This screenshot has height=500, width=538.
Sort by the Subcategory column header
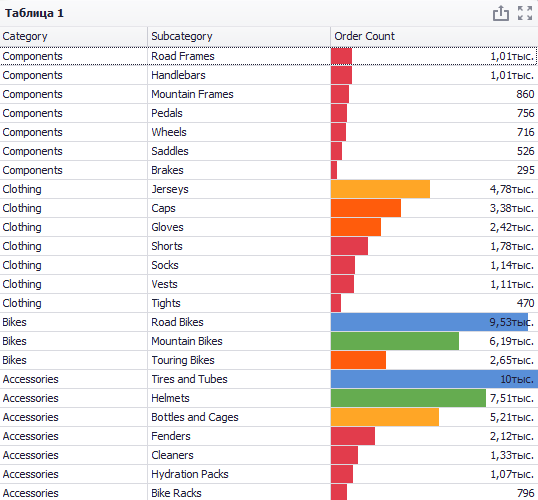[239, 36]
